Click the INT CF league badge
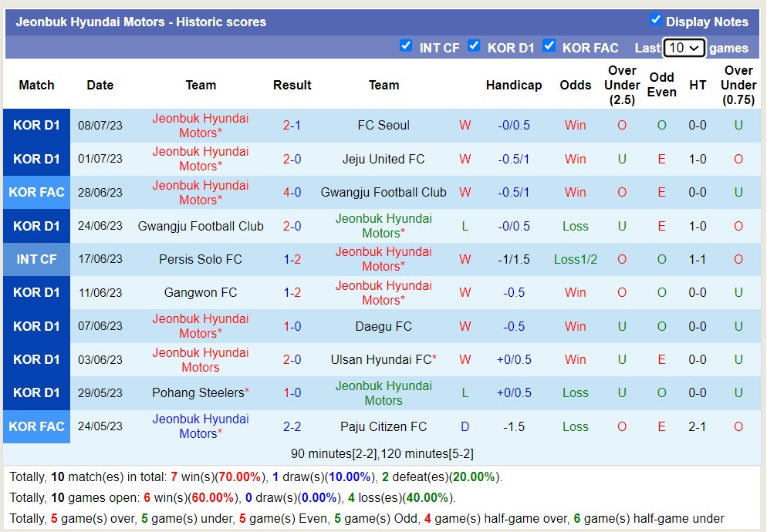767x532 pixels. (36, 259)
